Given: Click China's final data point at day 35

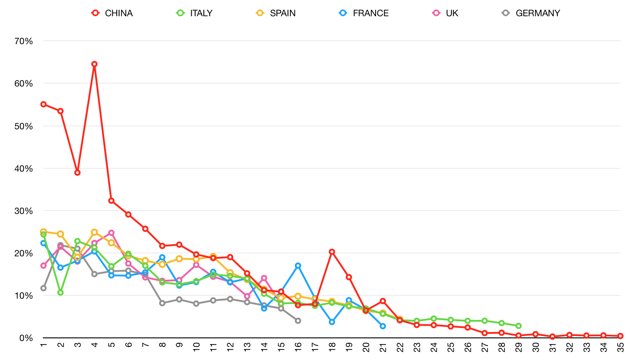Looking at the screenshot, I should tap(620, 336).
